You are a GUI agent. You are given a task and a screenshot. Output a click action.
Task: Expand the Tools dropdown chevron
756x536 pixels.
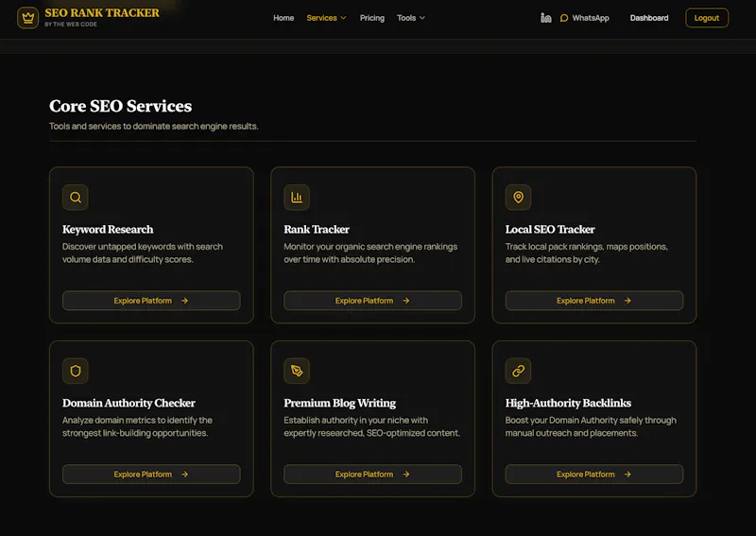(x=422, y=18)
